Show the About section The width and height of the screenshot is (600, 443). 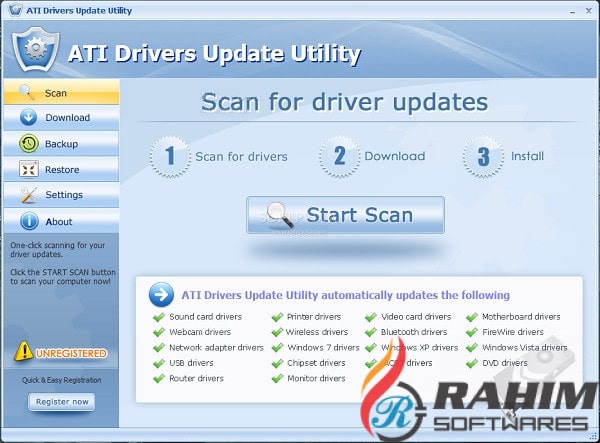coord(61,221)
